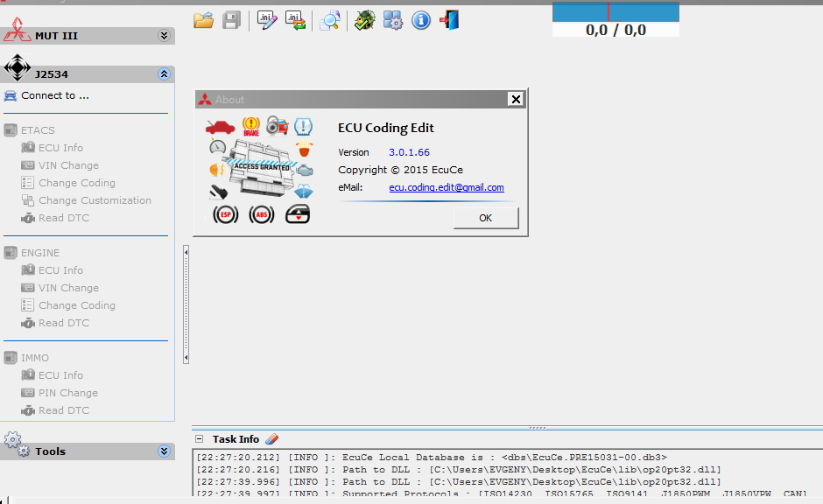
Task: Click the sidebar splitter collapse handle
Action: 186,305
